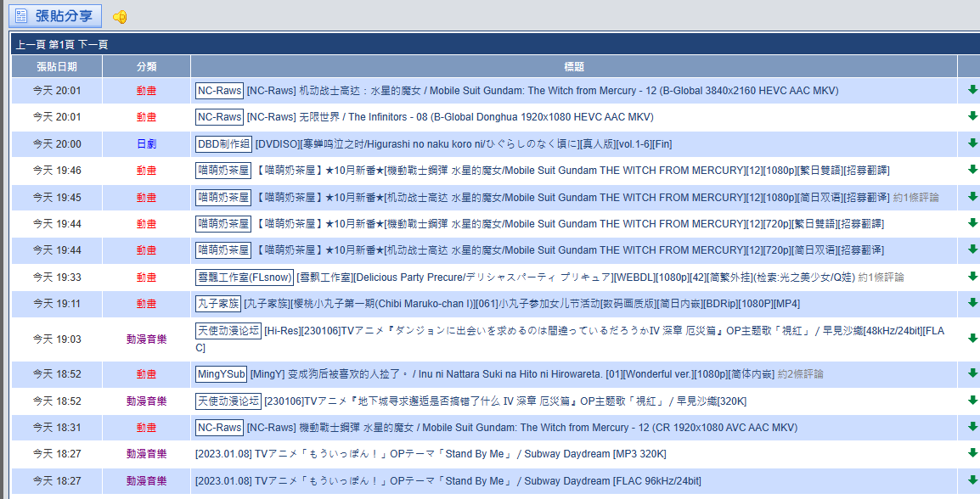Open 天使动漫论坛 tag in the Hi-Res row
The height and width of the screenshot is (499, 980).
click(x=228, y=331)
